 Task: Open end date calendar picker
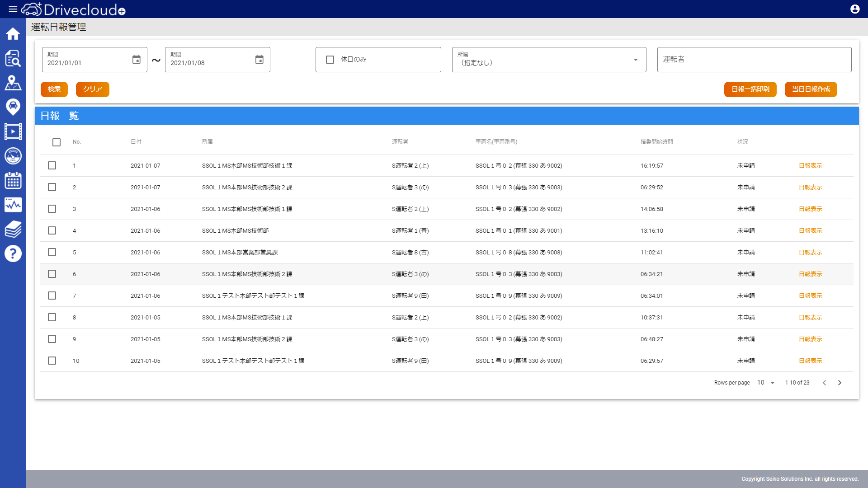[259, 59]
